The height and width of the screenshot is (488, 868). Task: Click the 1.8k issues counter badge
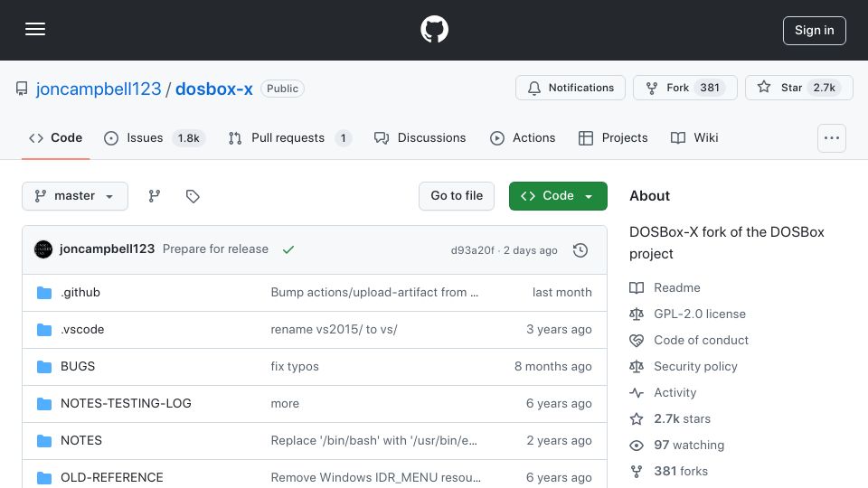(188, 137)
